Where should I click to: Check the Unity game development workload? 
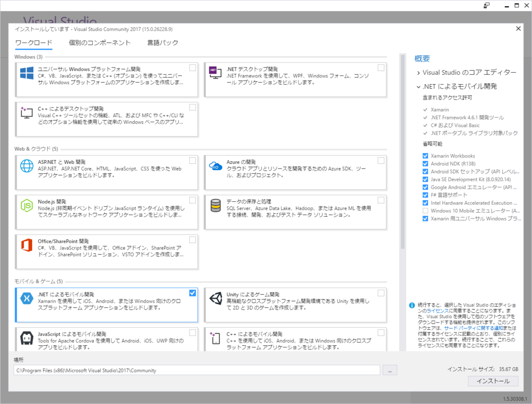click(x=381, y=293)
